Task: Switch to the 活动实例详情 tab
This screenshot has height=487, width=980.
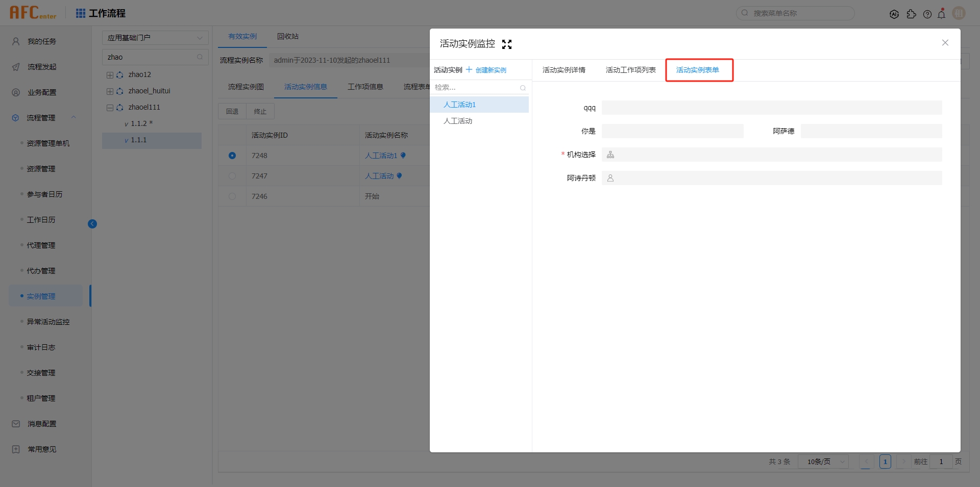Action: (x=563, y=70)
